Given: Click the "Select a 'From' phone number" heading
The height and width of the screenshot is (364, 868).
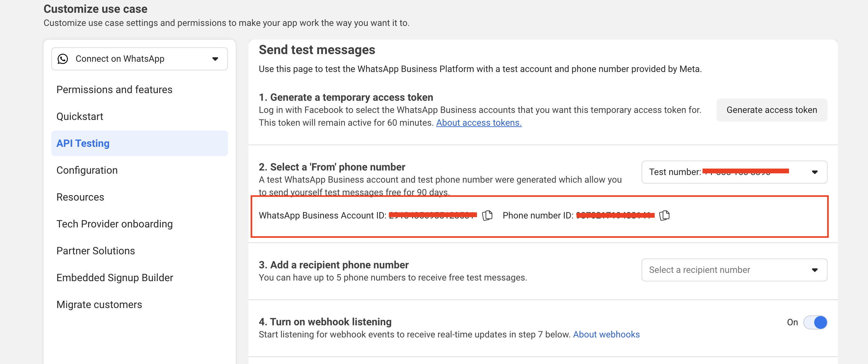Looking at the screenshot, I should (332, 167).
